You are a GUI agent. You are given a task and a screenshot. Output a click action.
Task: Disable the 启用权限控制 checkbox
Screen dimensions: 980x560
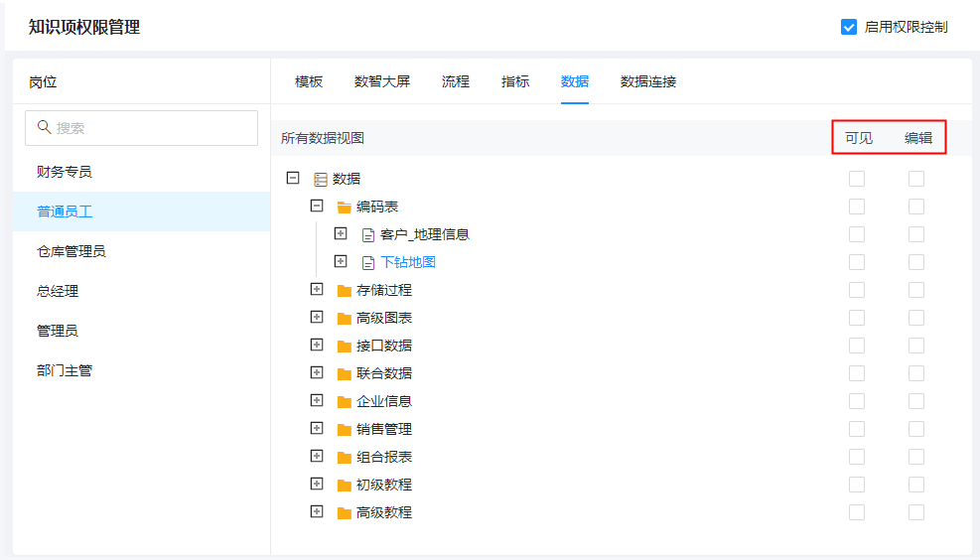(849, 27)
